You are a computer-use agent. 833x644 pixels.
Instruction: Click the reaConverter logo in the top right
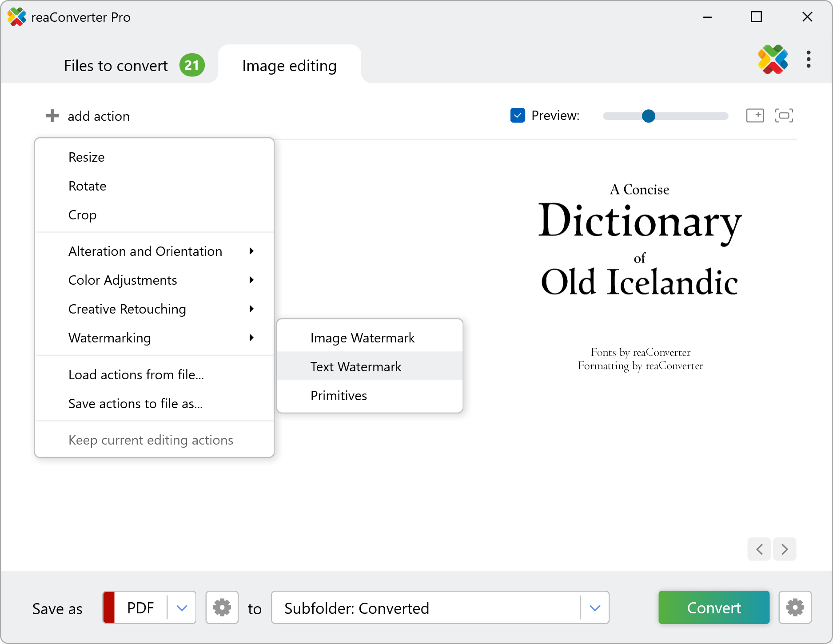coord(773,59)
